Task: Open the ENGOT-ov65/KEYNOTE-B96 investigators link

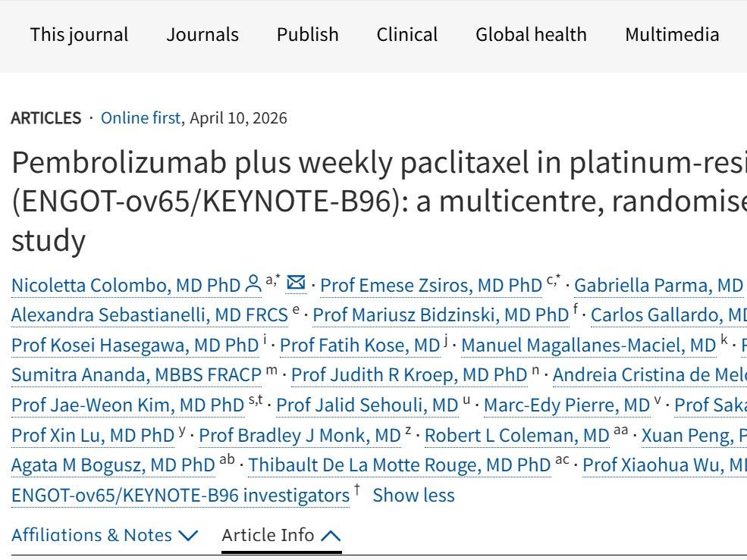Action: point(180,496)
